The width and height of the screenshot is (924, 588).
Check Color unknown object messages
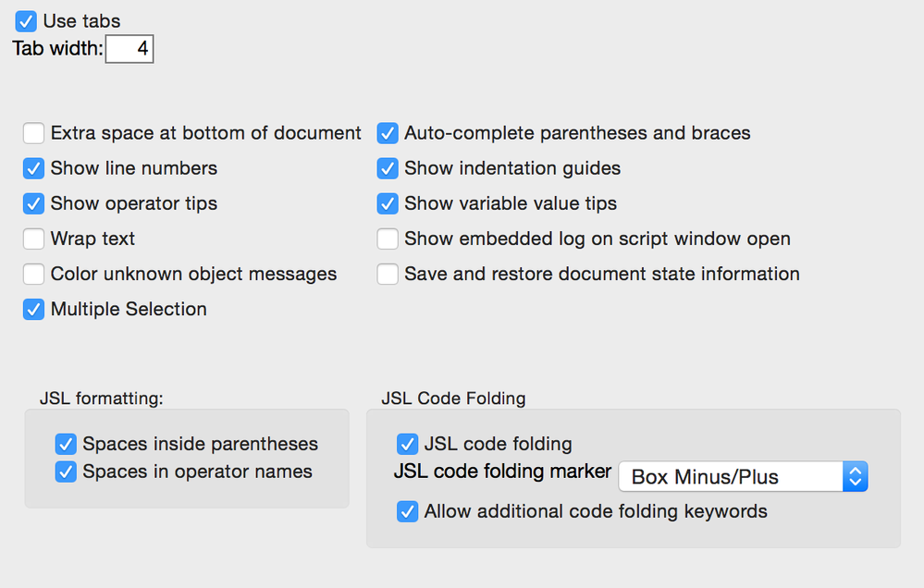(33, 274)
